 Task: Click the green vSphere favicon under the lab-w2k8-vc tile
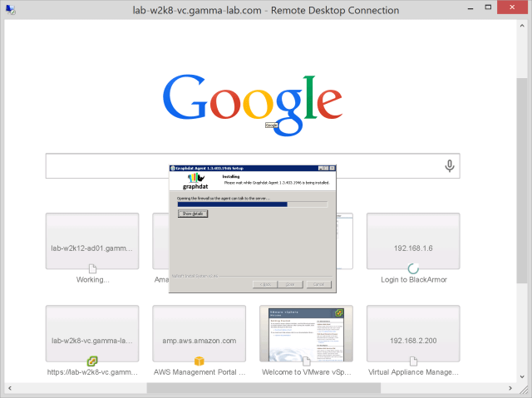pos(92,361)
